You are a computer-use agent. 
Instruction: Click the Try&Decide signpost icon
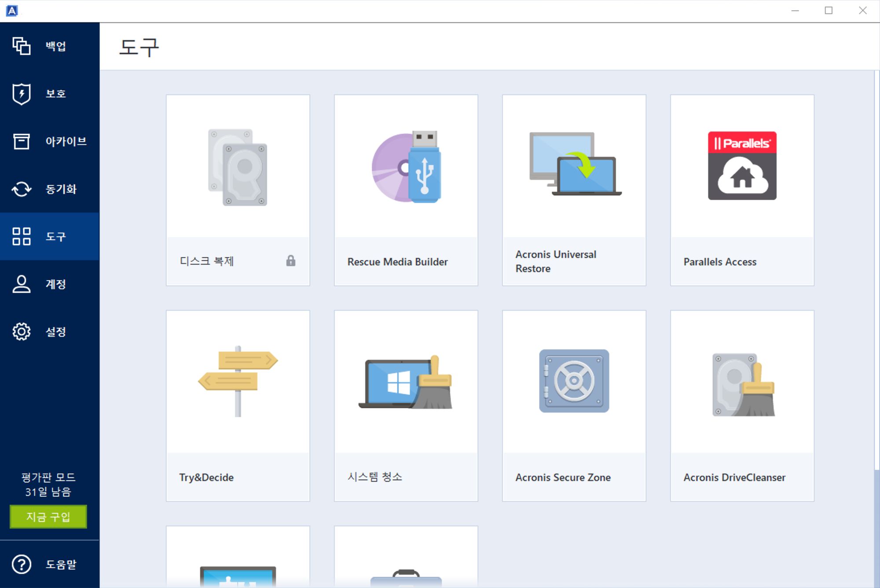tap(238, 381)
